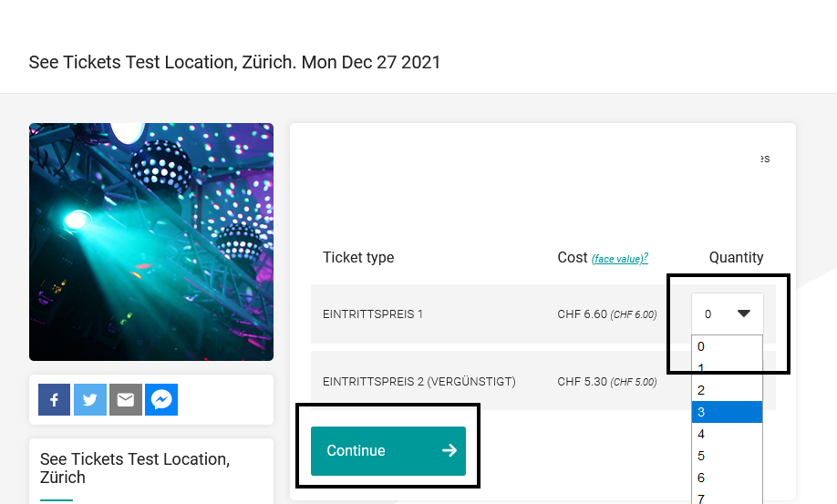Screen dimensions: 837x504
Task: Click Eintrittspreis 2 (Vergünstigt) ticket label
Action: pyautogui.click(x=419, y=382)
